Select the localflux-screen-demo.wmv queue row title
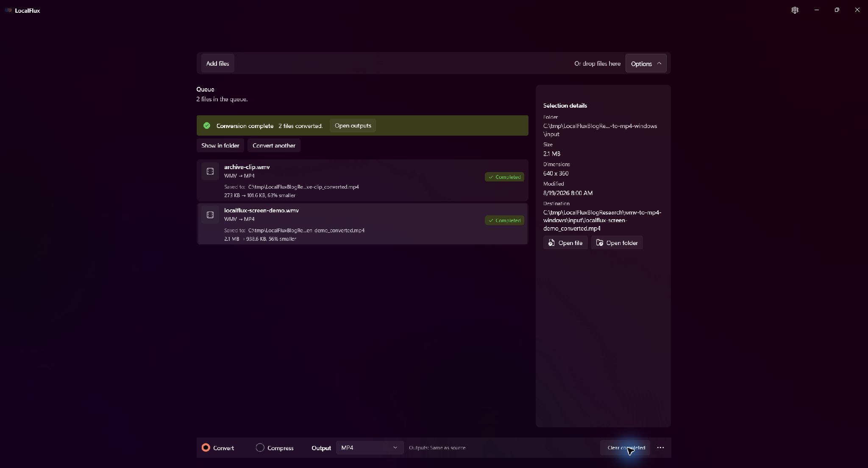 tap(262, 210)
